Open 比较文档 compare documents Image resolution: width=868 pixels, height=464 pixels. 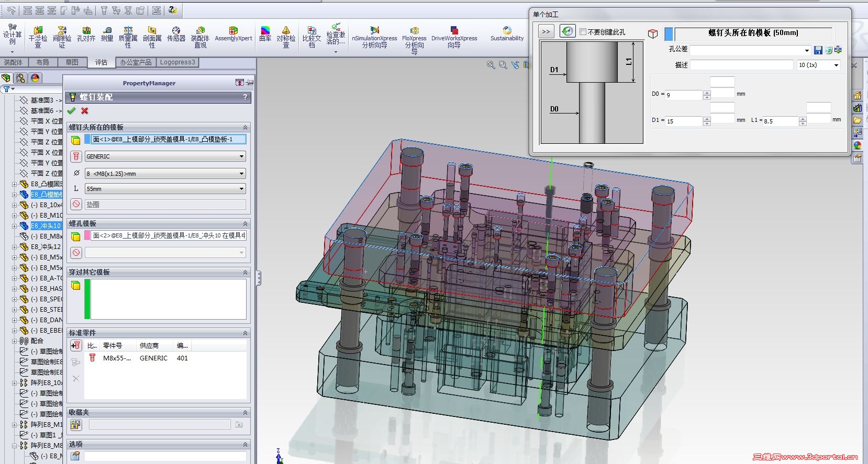pyautogui.click(x=311, y=37)
